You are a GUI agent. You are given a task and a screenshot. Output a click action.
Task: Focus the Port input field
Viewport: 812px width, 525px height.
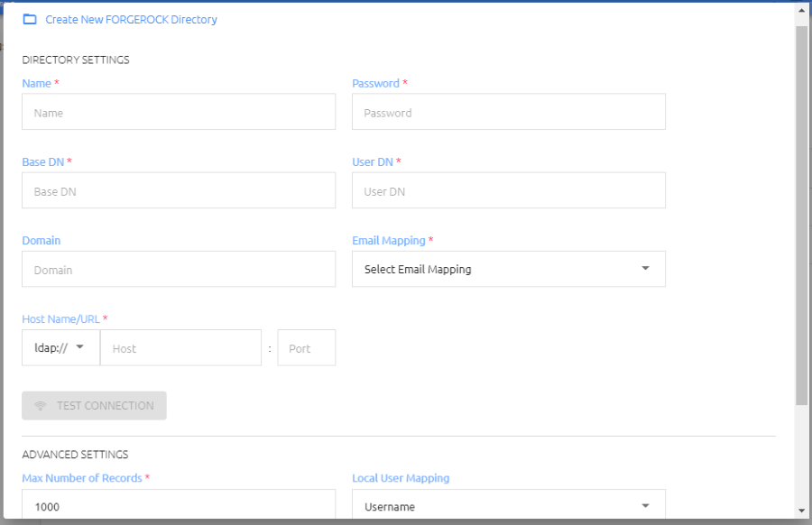(307, 347)
